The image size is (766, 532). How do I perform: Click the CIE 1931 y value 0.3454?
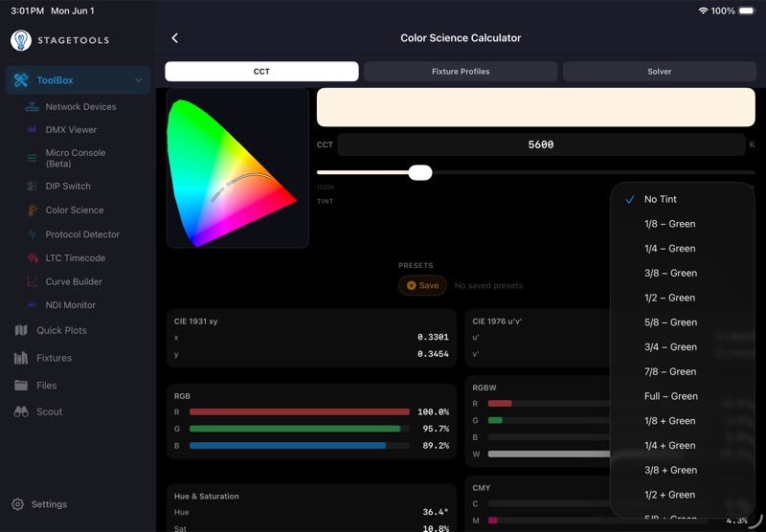tap(433, 354)
